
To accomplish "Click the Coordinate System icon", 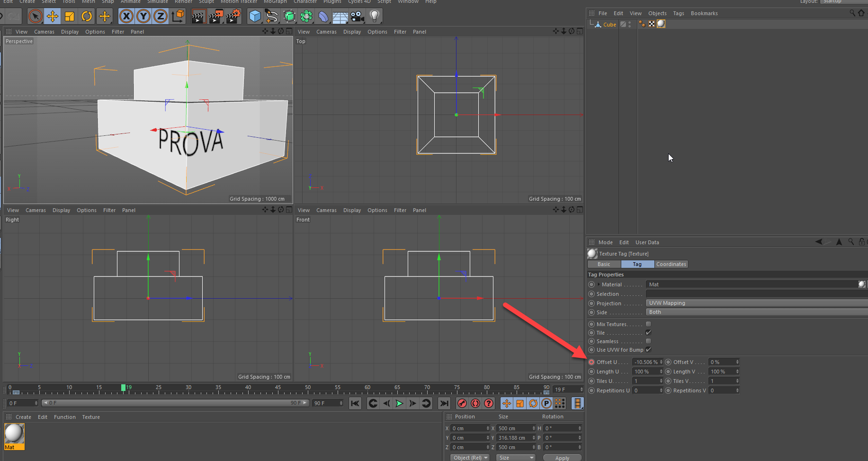I will (178, 17).
